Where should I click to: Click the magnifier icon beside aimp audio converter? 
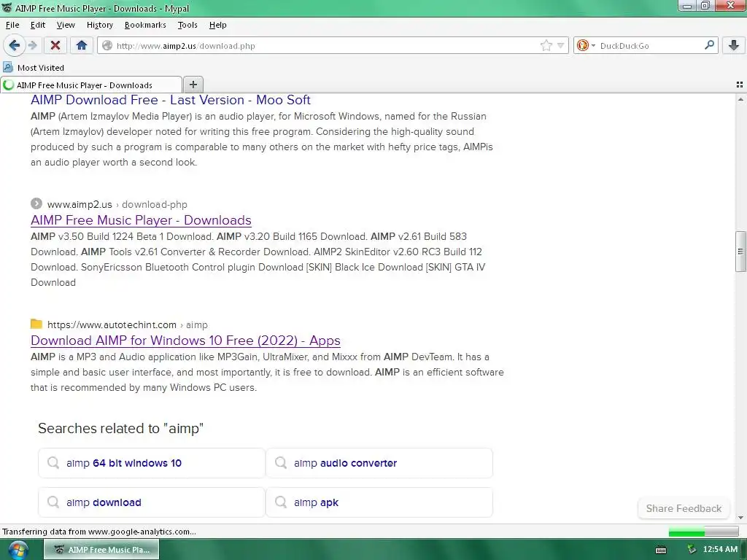click(x=281, y=463)
